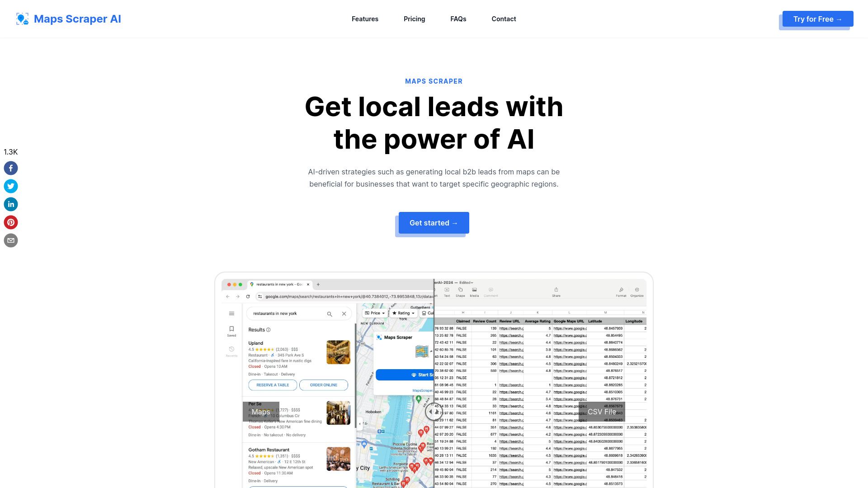This screenshot has height=488, width=868.
Task: Click the Maps Scraper overlay icon
Action: 380,337
